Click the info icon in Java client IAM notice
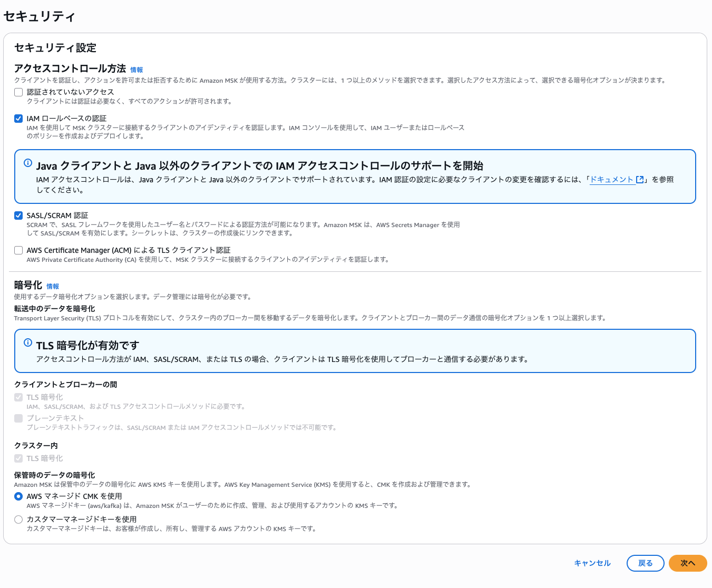Screen dimensions: 712x588 (x=28, y=163)
